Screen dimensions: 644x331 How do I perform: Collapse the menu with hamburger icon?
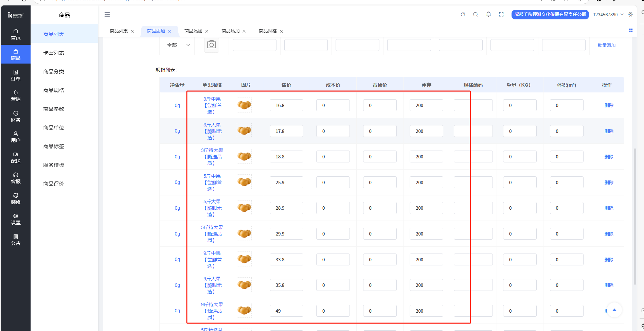(107, 15)
